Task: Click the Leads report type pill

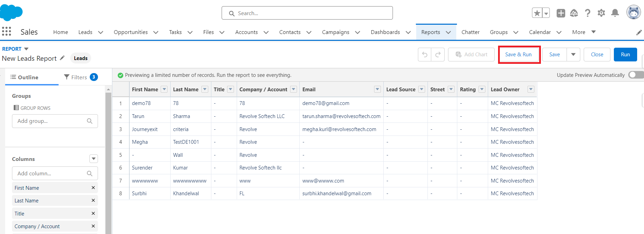Action: point(81,58)
